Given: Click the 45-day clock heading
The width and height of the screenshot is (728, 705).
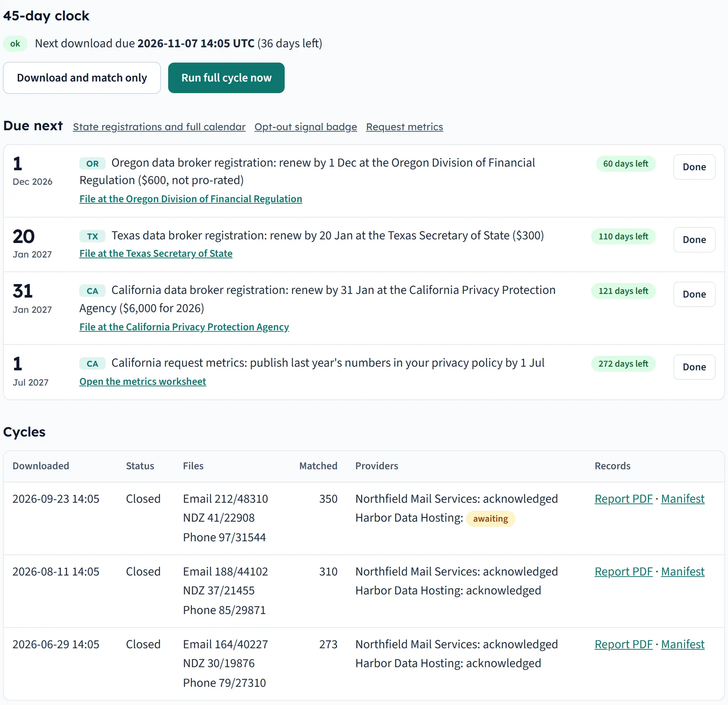Looking at the screenshot, I should (x=46, y=16).
